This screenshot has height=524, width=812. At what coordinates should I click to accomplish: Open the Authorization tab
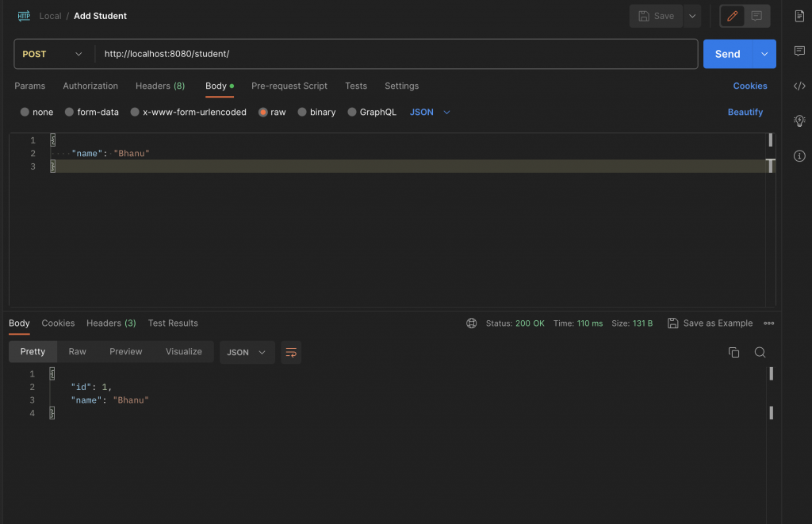[x=90, y=86]
